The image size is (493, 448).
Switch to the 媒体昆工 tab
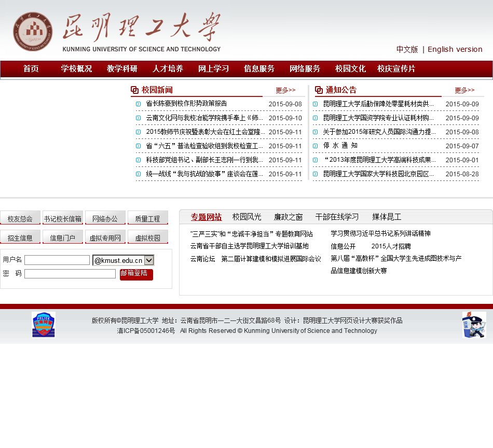(387, 217)
